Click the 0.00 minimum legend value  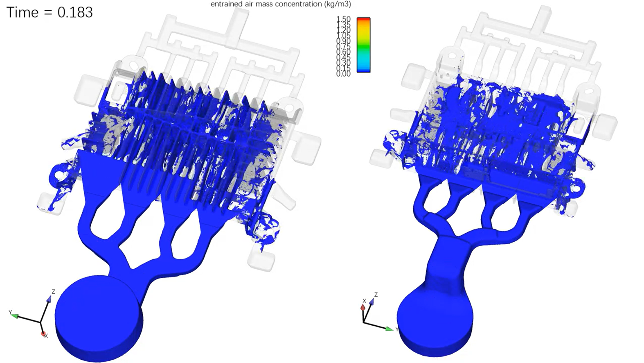(x=344, y=74)
